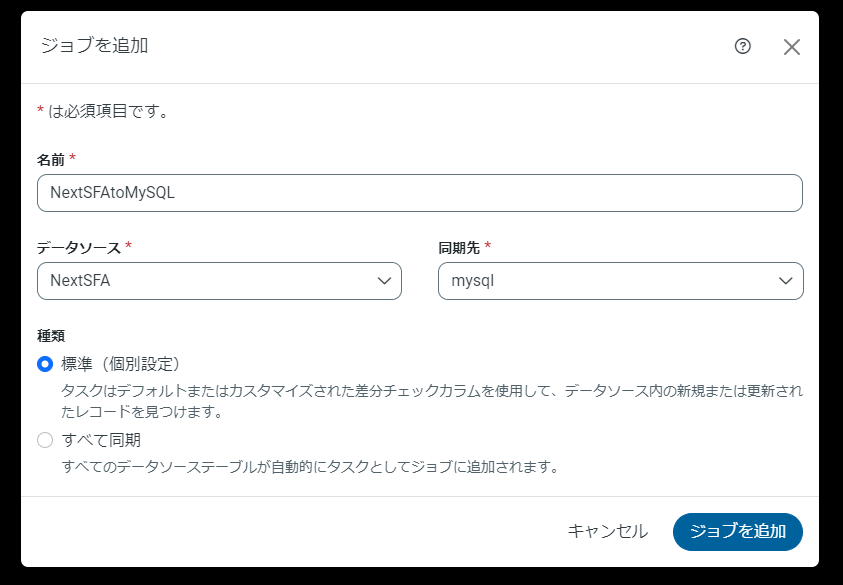Click the 標準（個別設定） option label text
Screen dimensions: 843x585
click(x=121, y=364)
